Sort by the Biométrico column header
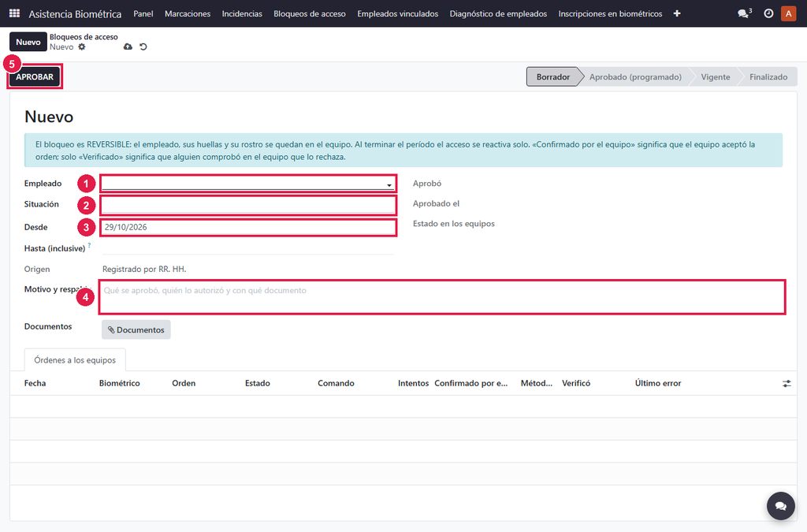This screenshot has height=532, width=807. [x=120, y=383]
